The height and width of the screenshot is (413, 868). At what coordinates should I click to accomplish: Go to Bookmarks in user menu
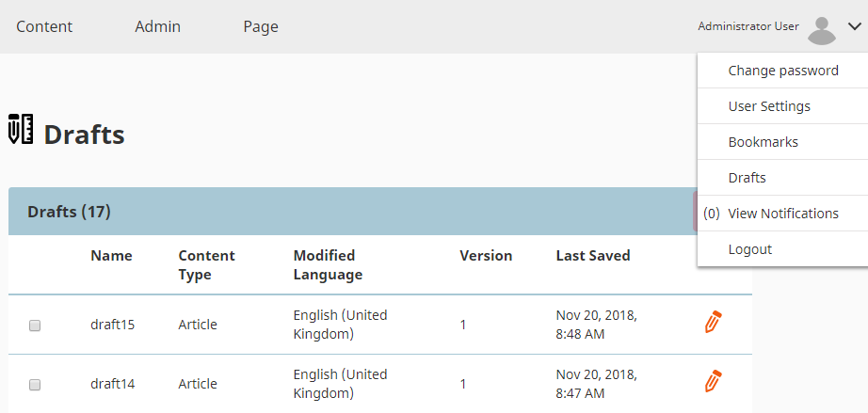pos(764,142)
